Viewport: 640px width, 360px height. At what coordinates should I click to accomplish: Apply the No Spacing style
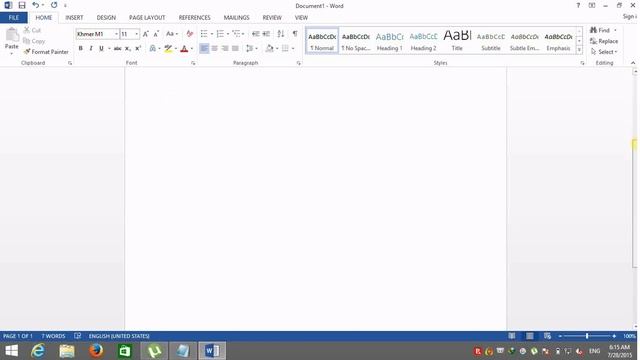[356, 41]
